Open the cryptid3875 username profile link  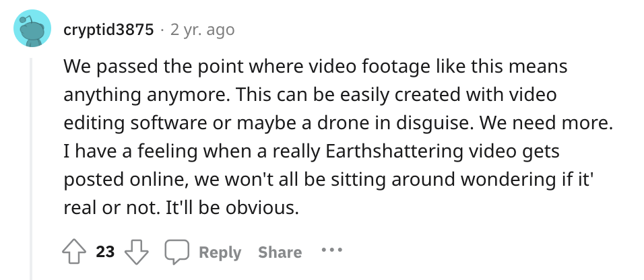pyautogui.click(x=108, y=30)
